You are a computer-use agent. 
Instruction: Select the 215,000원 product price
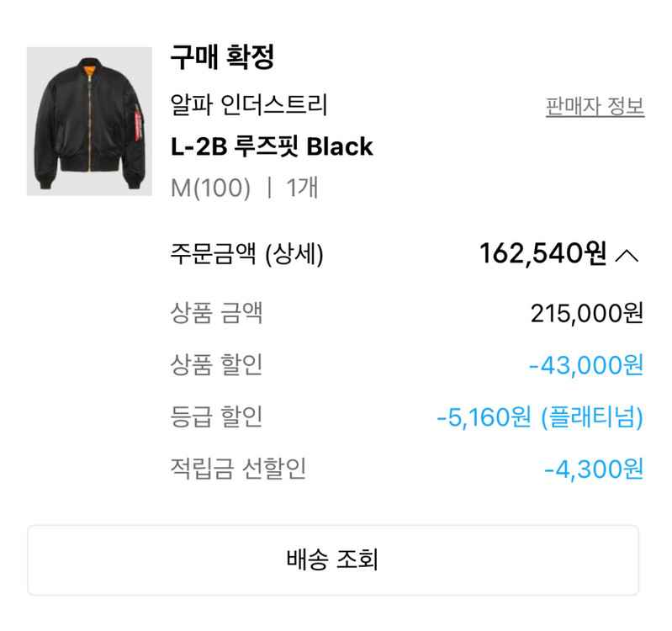(x=587, y=313)
